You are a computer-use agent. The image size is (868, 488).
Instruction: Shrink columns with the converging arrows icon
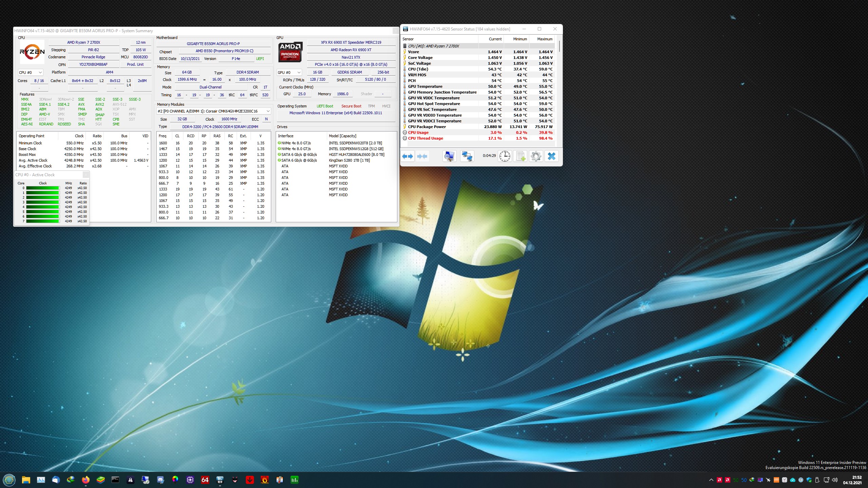pyautogui.click(x=423, y=156)
